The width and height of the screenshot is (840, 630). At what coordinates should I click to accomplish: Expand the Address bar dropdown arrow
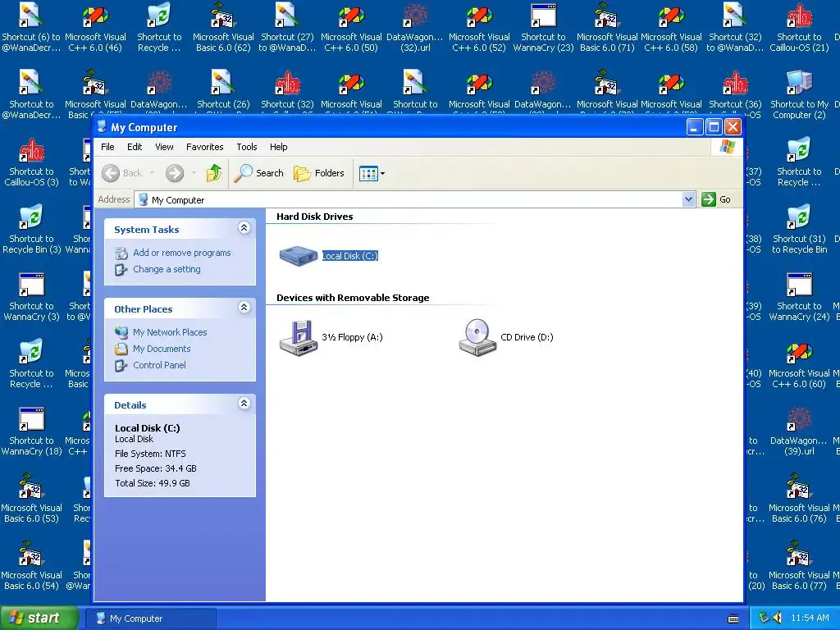point(688,199)
